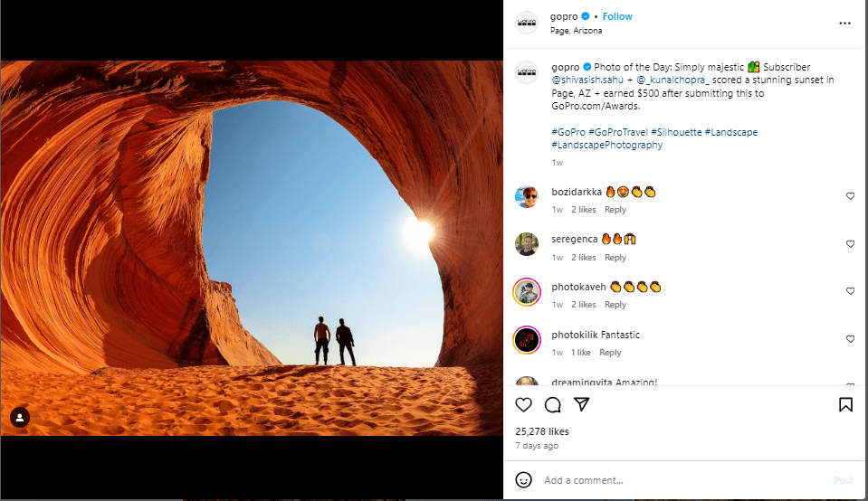Like photokaveh's comment heart
868x501 pixels.
pos(850,291)
